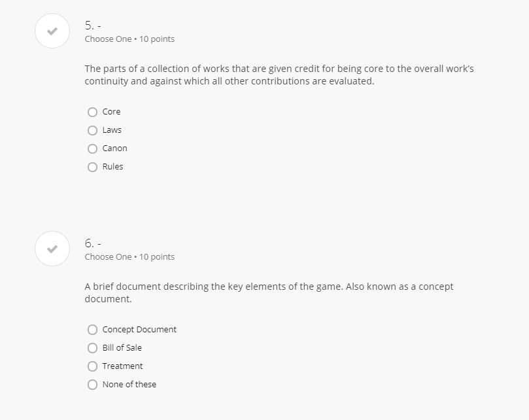Click the Rules answer label text
The image size is (529, 420).
tap(113, 167)
